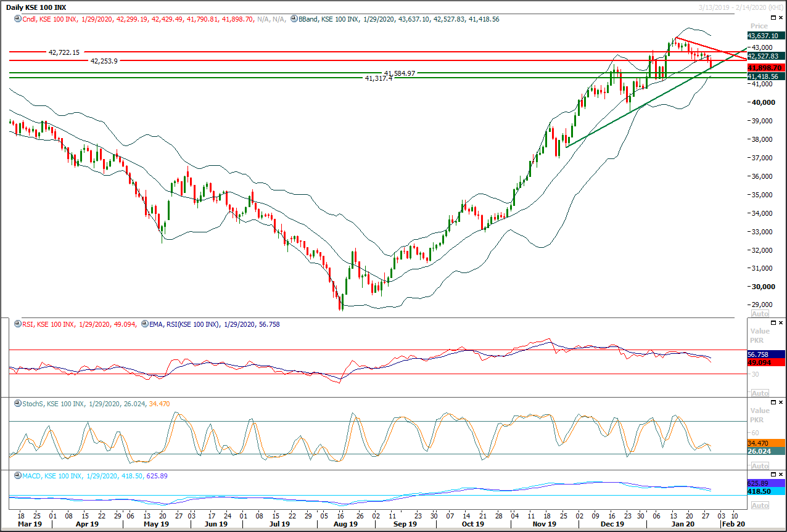Maximize the MACD panel
The height and width of the screenshot is (532, 787).
coord(773,475)
